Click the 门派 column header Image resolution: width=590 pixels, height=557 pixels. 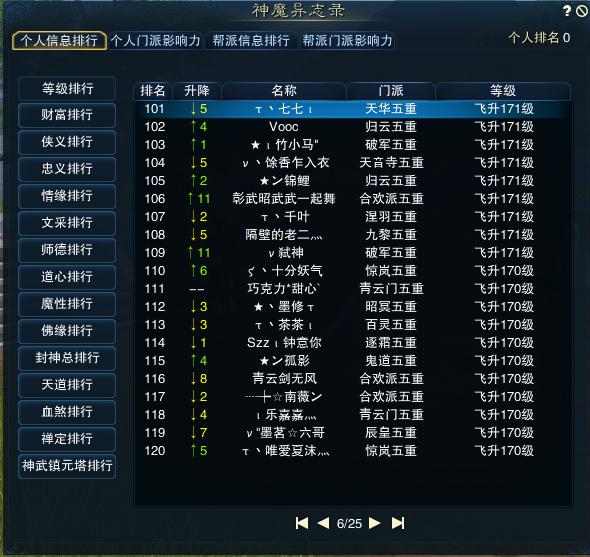[391, 91]
